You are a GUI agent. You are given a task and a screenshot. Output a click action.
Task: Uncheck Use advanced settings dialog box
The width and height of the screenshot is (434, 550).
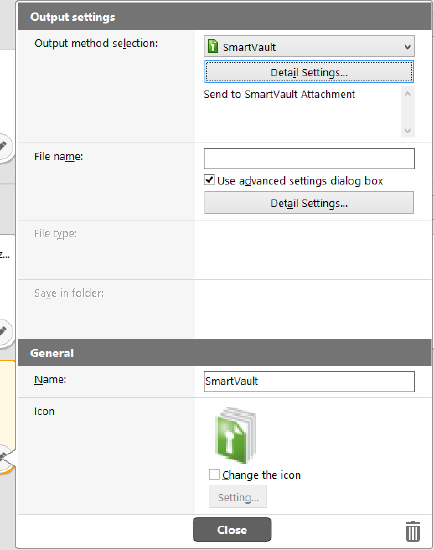(209, 180)
